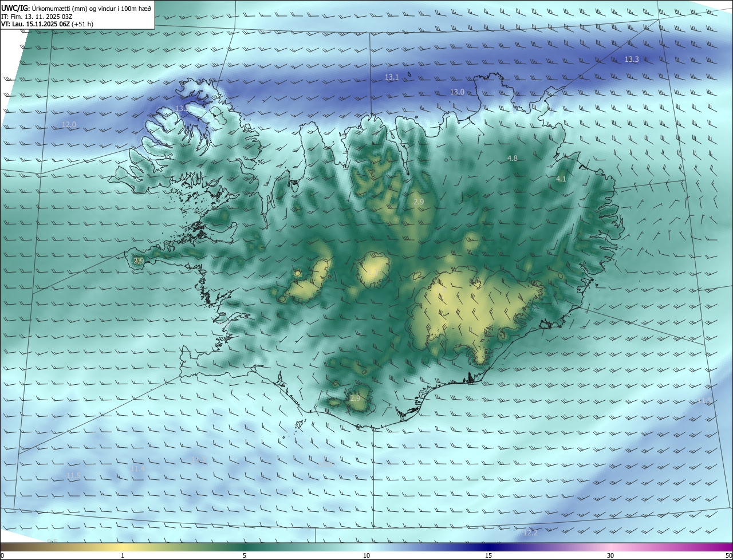Pick the 12.0 value west of Westfjords

(x=69, y=124)
